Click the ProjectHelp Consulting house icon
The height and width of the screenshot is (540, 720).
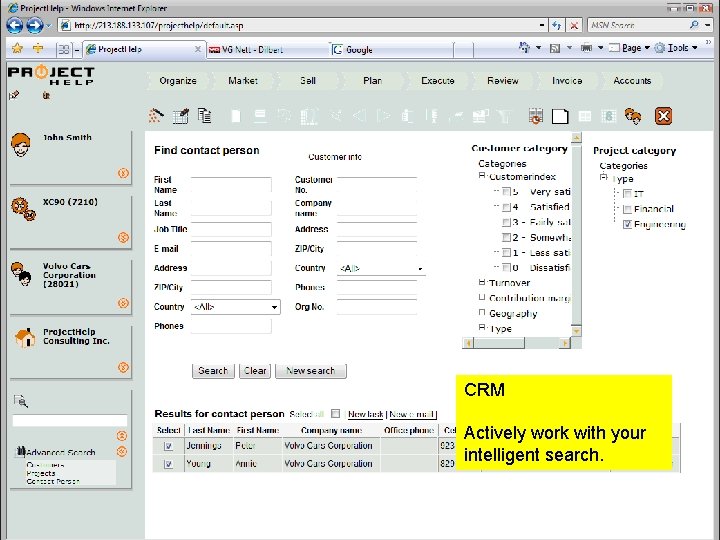[x=25, y=338]
